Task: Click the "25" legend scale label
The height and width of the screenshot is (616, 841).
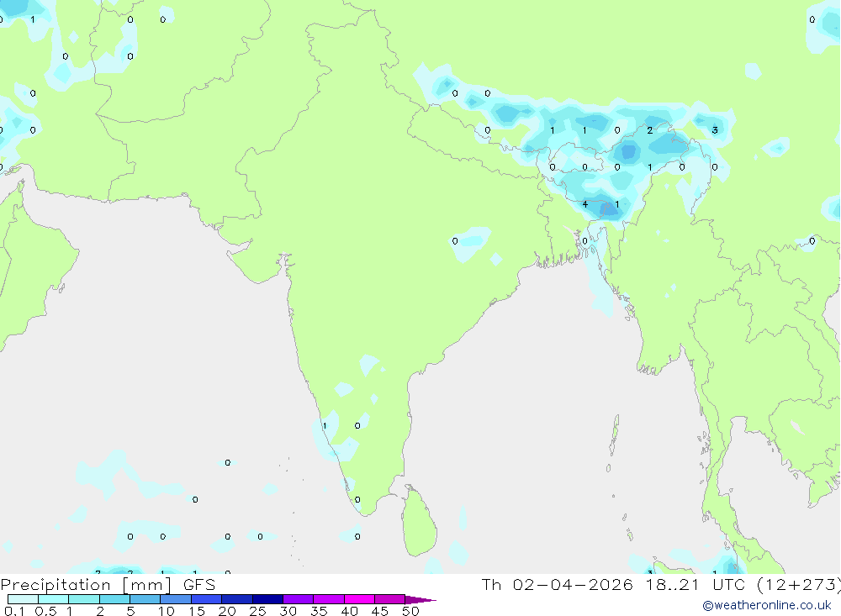Action: click(257, 611)
